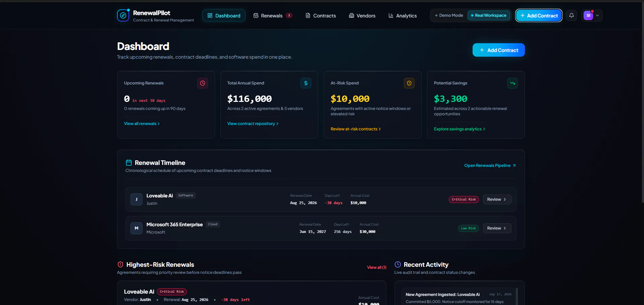
Task: Click the Recent Activity panel scrollbar
Action: (x=517, y=296)
